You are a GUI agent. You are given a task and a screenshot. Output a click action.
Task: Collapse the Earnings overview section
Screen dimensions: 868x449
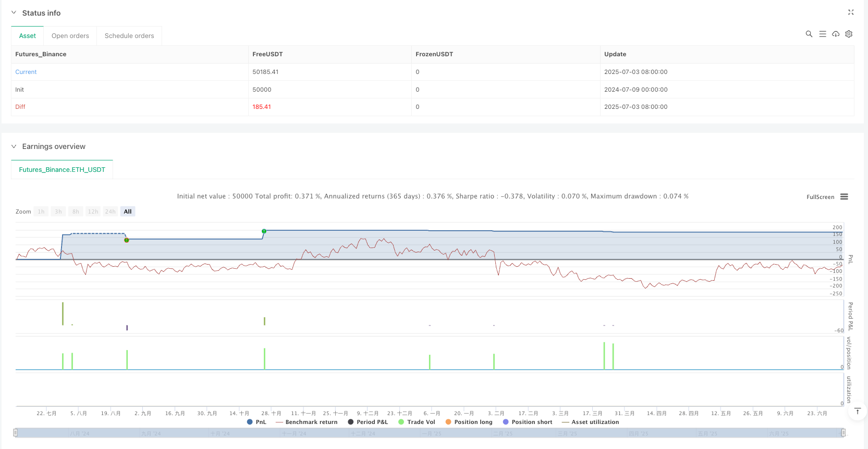pos(14,147)
